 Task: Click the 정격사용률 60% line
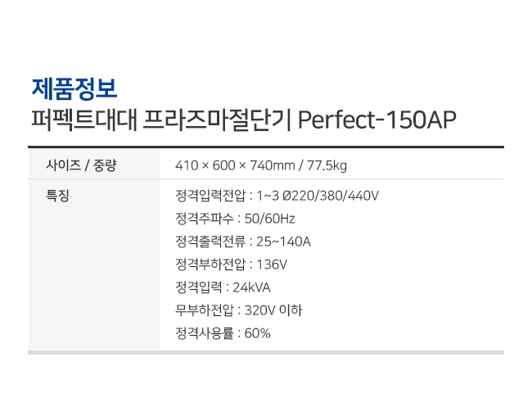tap(223, 333)
